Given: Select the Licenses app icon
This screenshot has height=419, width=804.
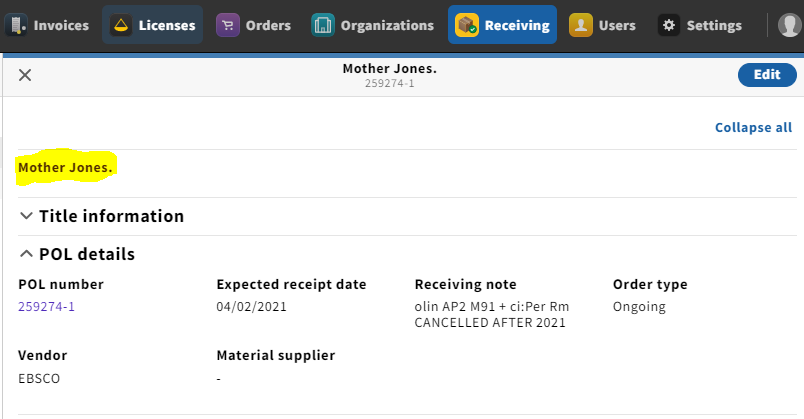Looking at the screenshot, I should pyautogui.click(x=120, y=25).
